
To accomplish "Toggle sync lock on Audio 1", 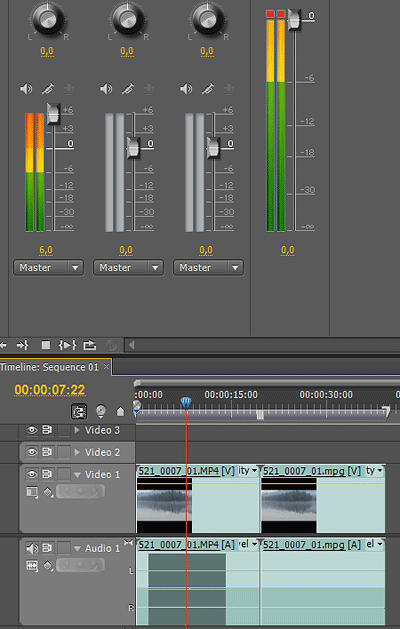I will (48, 548).
